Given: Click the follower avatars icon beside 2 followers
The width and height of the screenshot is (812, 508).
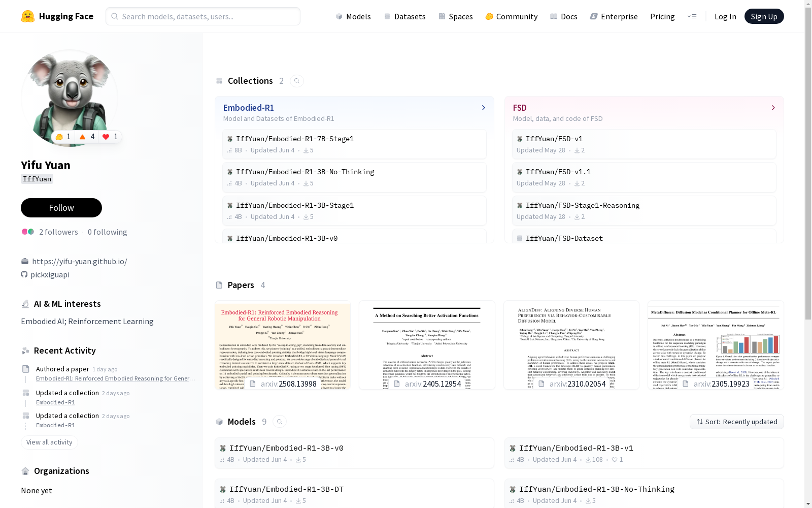Looking at the screenshot, I should click(x=28, y=232).
